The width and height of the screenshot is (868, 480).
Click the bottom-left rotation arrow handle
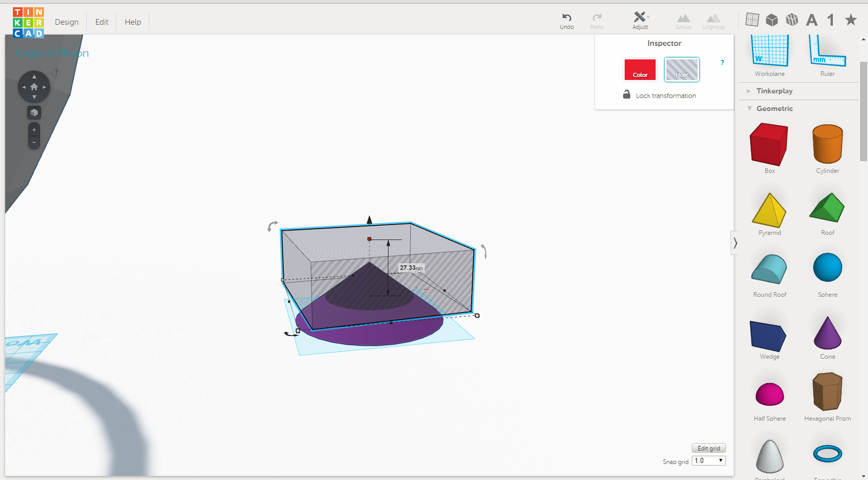tap(291, 334)
